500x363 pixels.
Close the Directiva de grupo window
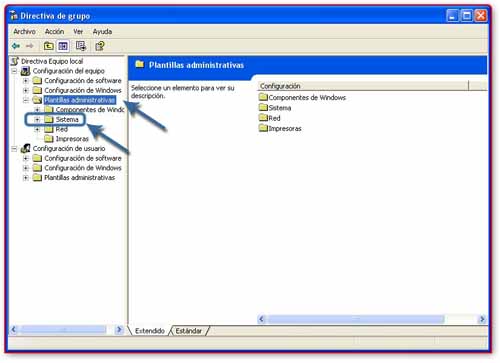[x=481, y=16]
